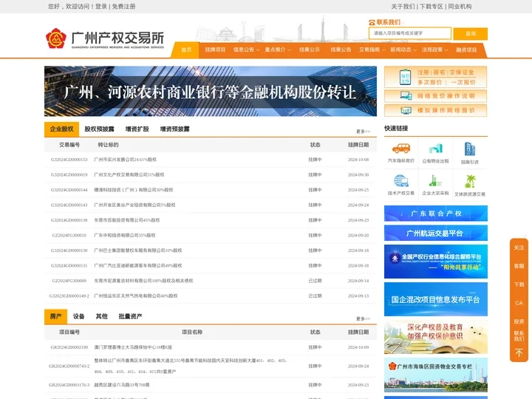Click the telephone icon beside 联系我们
532x399 pixels.
pyautogui.click(x=372, y=22)
